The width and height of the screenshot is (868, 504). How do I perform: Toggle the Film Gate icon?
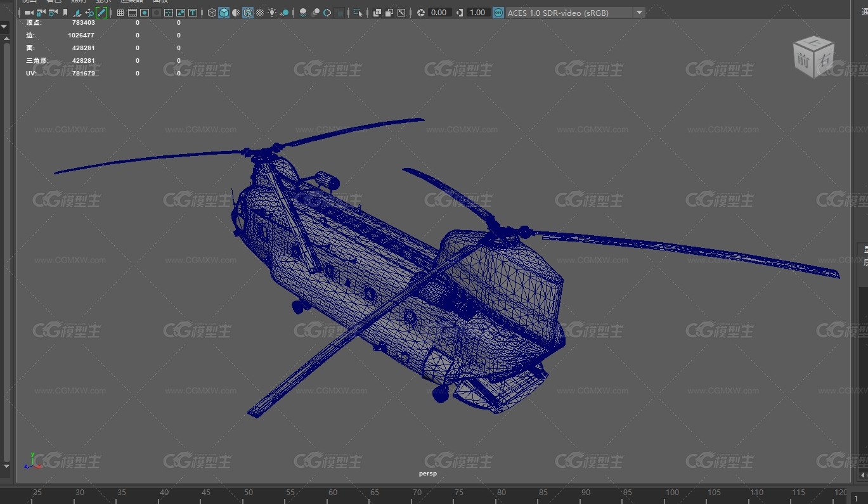pyautogui.click(x=133, y=13)
